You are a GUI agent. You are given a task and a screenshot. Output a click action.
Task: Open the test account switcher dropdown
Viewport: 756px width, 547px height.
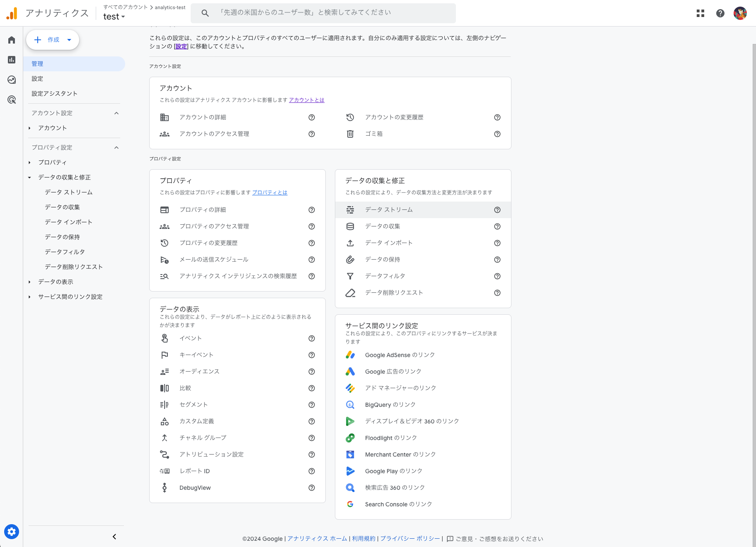click(114, 17)
